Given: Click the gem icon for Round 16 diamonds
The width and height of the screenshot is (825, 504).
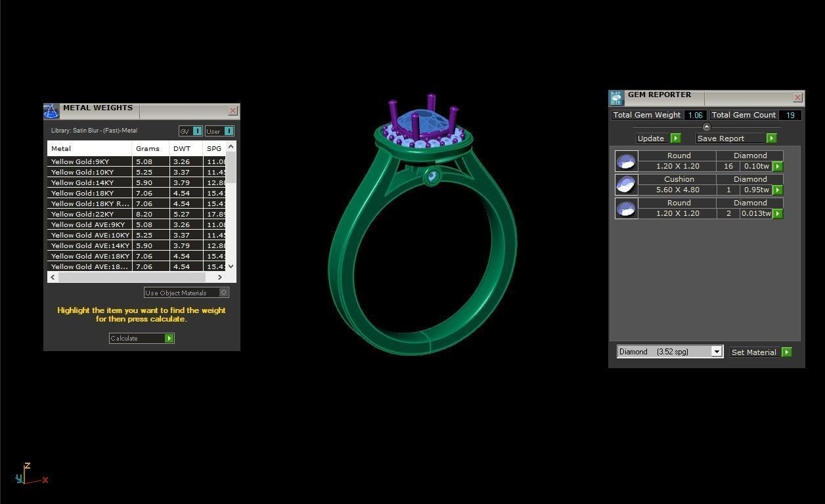Looking at the screenshot, I should point(626,161).
